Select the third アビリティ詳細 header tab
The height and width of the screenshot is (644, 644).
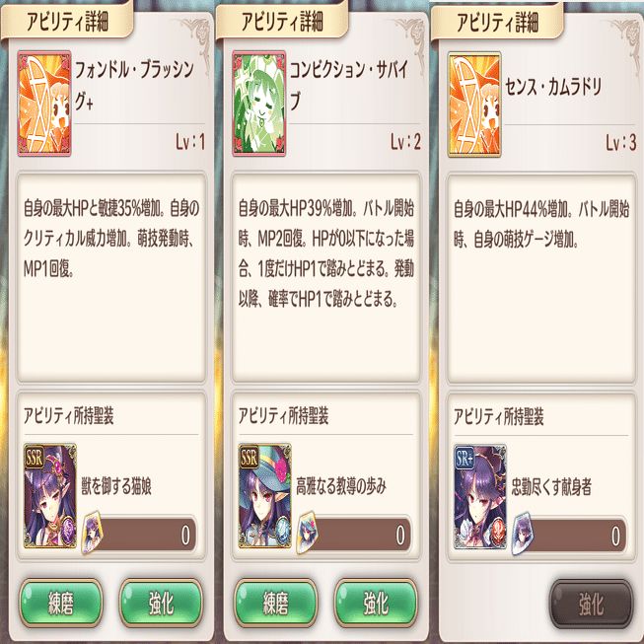497,22
